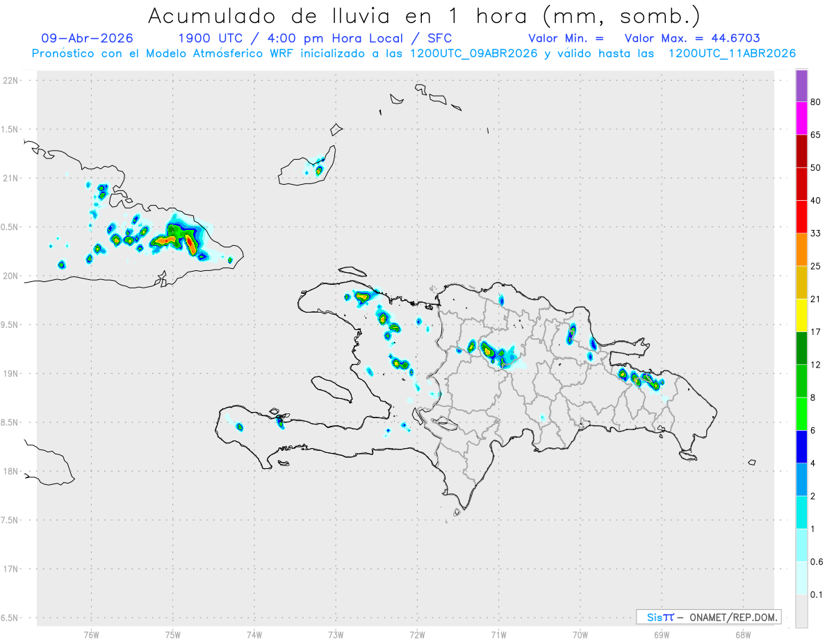The image size is (834, 644).
Task: Click the rain cell on Great Inagua island
Action: pyautogui.click(x=319, y=170)
